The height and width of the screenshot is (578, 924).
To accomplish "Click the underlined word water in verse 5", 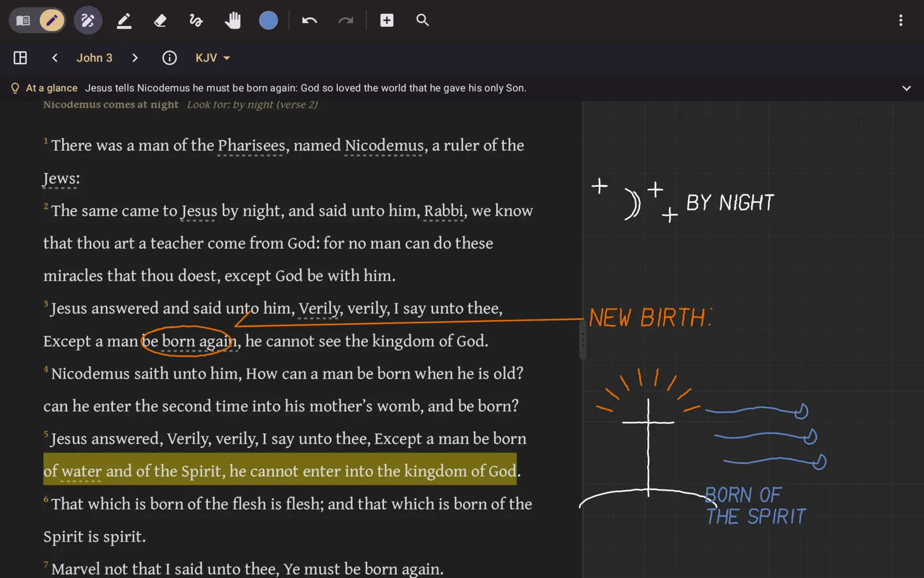I will (81, 472).
